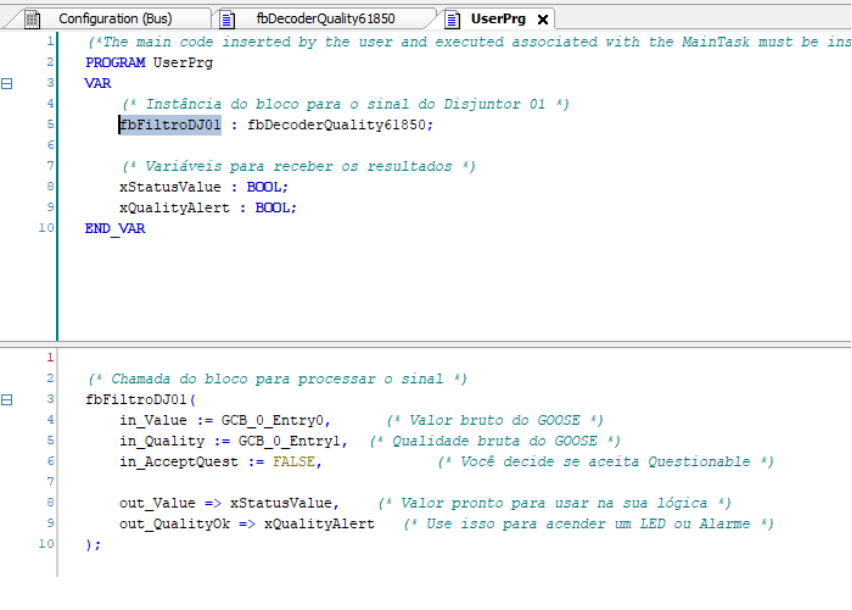Switch to the Configuration (Bus) tab
This screenshot has width=852, height=610.
coord(114,19)
